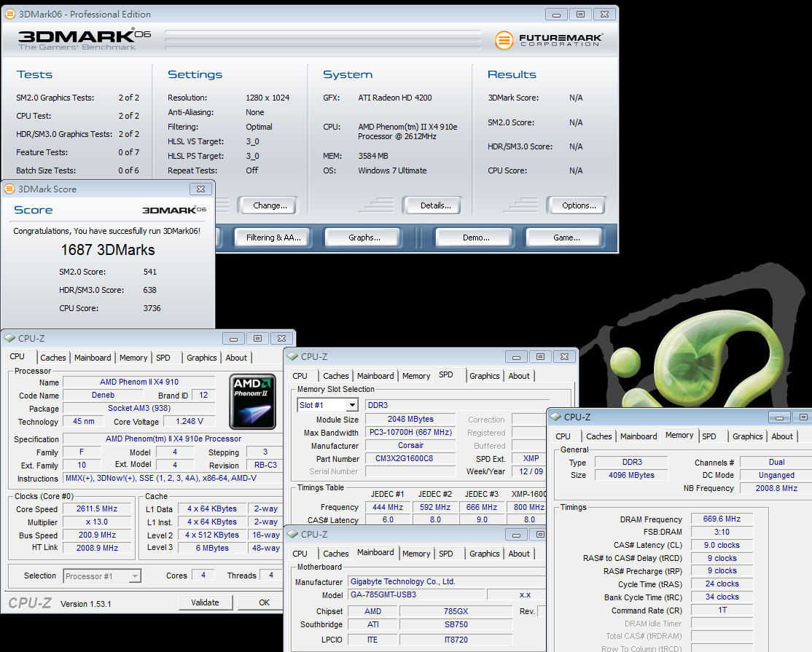Switch to Memory tab in the CPU-Z SPD window
The height and width of the screenshot is (652, 812).
tap(416, 376)
